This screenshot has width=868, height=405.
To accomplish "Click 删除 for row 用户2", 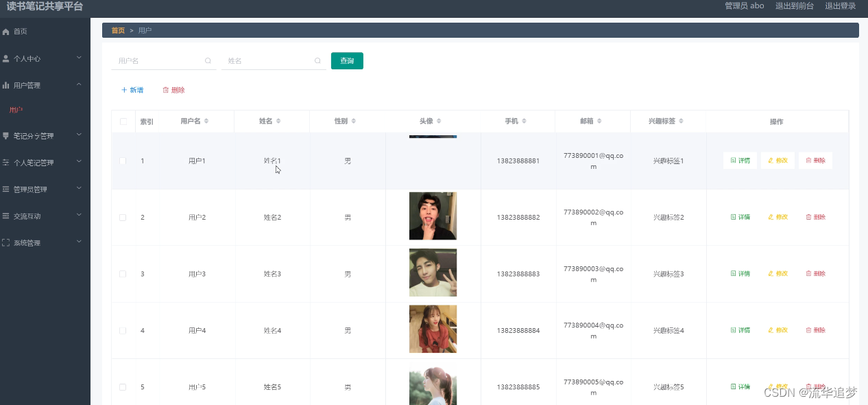I will [815, 217].
